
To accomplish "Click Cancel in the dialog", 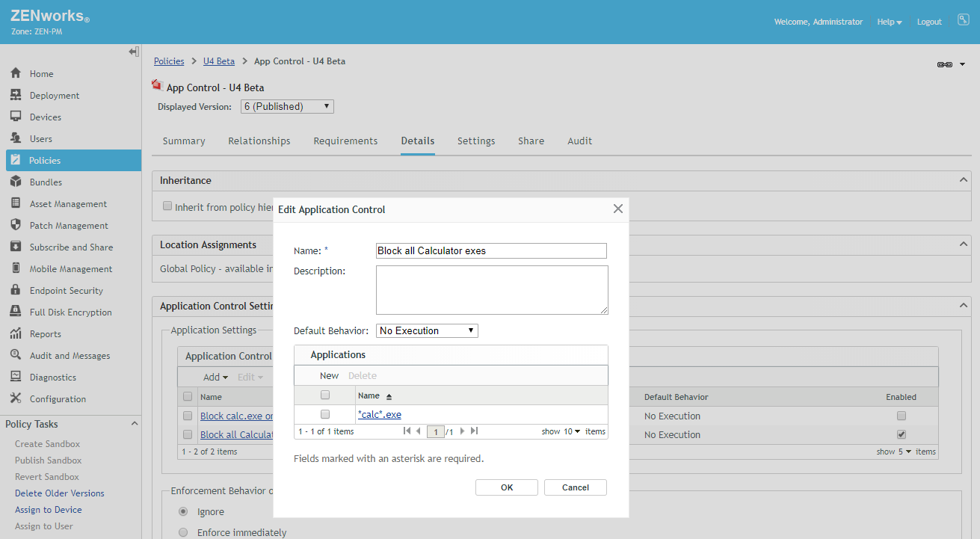I will [x=576, y=487].
